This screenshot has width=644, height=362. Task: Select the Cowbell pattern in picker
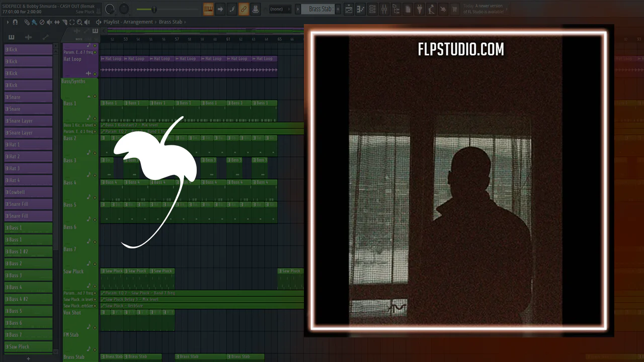28,192
